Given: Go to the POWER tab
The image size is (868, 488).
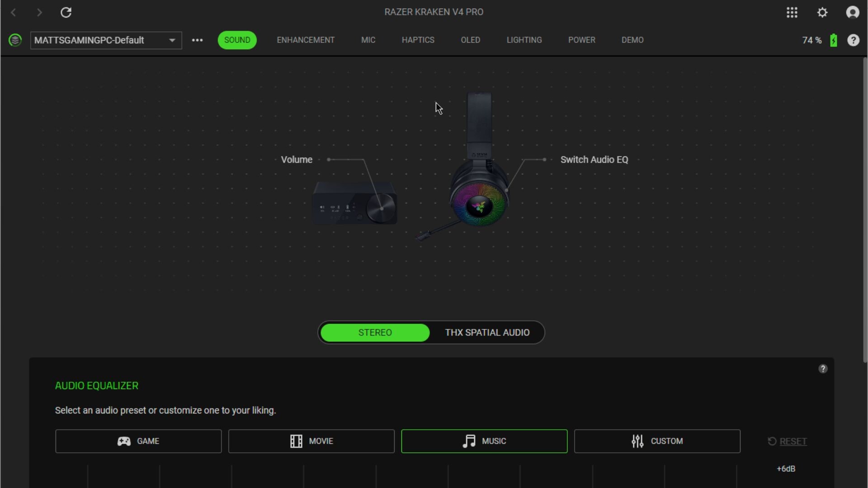Looking at the screenshot, I should [x=581, y=40].
